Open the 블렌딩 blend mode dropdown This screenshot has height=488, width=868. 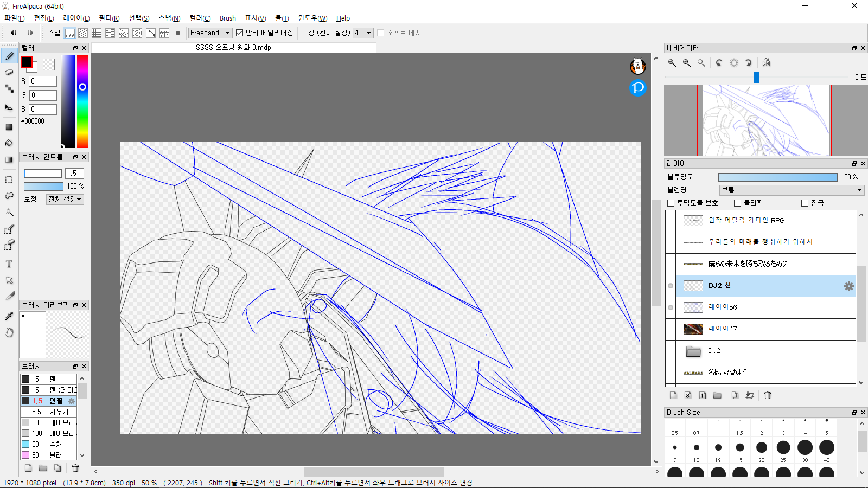[x=792, y=190]
